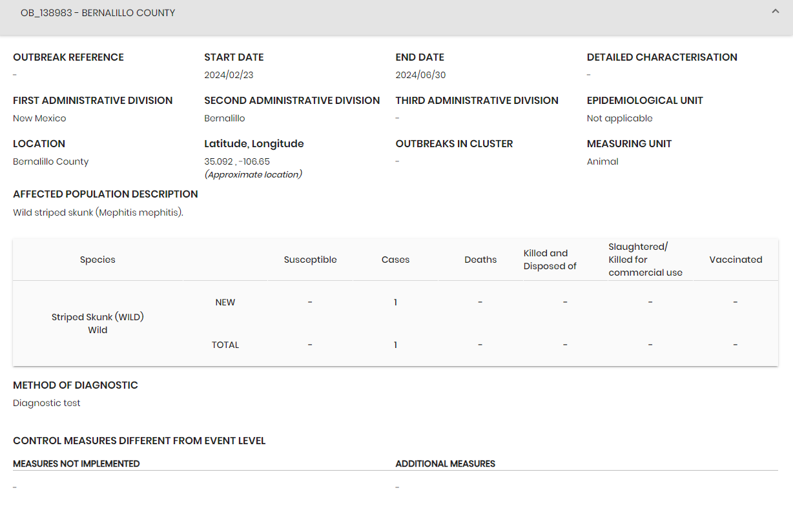Click the Species column header

coord(98,260)
